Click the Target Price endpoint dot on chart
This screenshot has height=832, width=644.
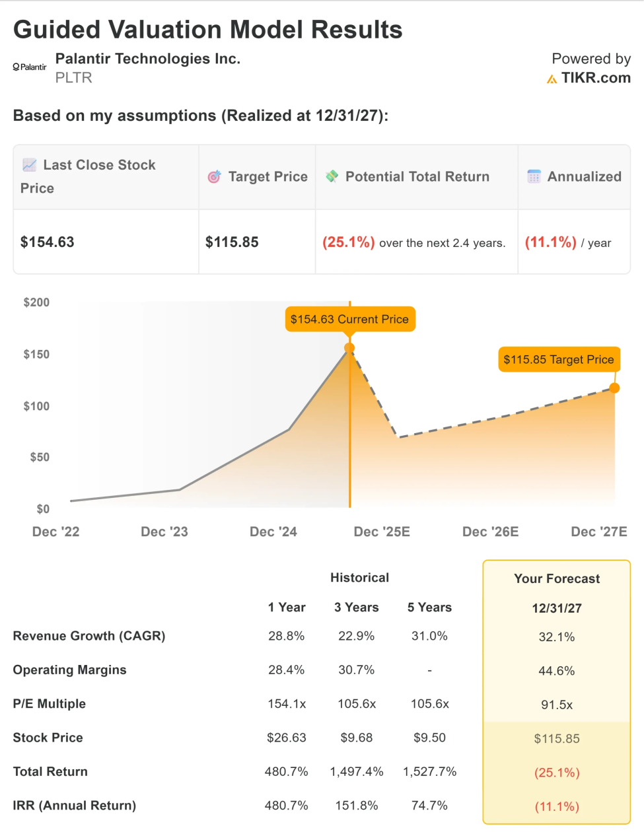pos(614,388)
